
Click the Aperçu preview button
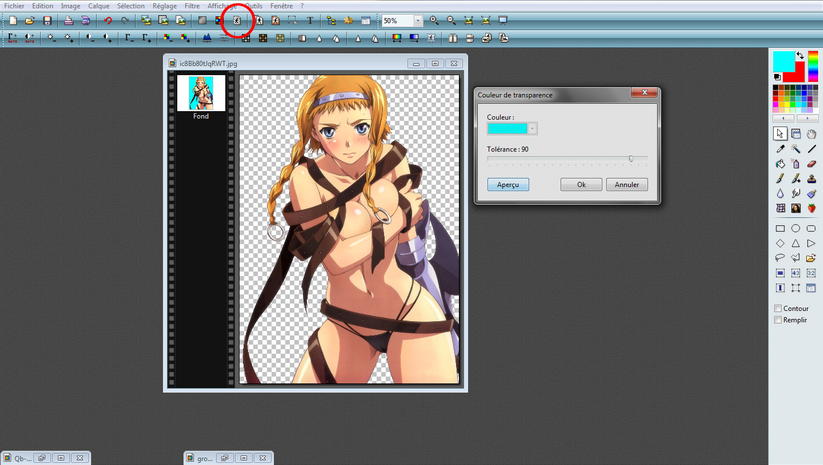click(x=508, y=185)
